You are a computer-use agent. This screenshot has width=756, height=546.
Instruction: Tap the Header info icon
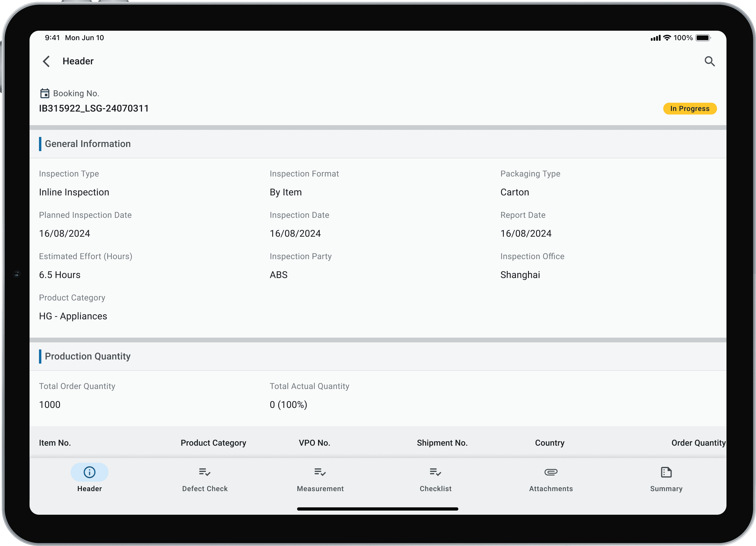[x=89, y=472]
